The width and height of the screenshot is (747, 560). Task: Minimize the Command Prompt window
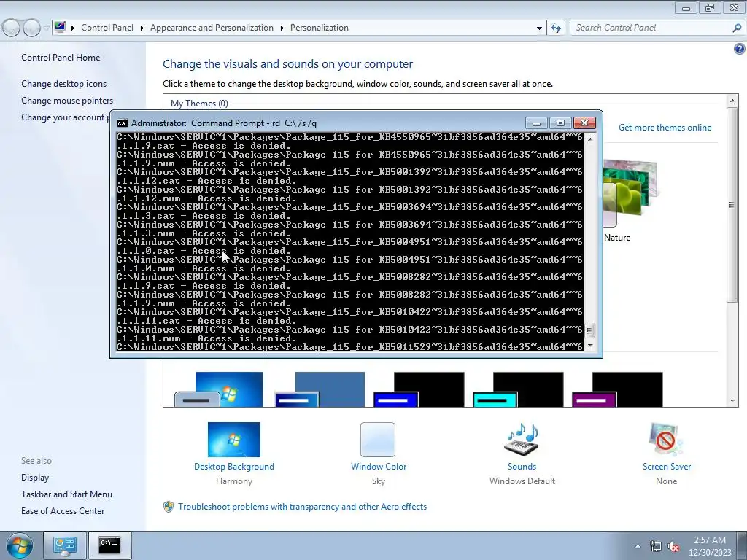(x=536, y=122)
